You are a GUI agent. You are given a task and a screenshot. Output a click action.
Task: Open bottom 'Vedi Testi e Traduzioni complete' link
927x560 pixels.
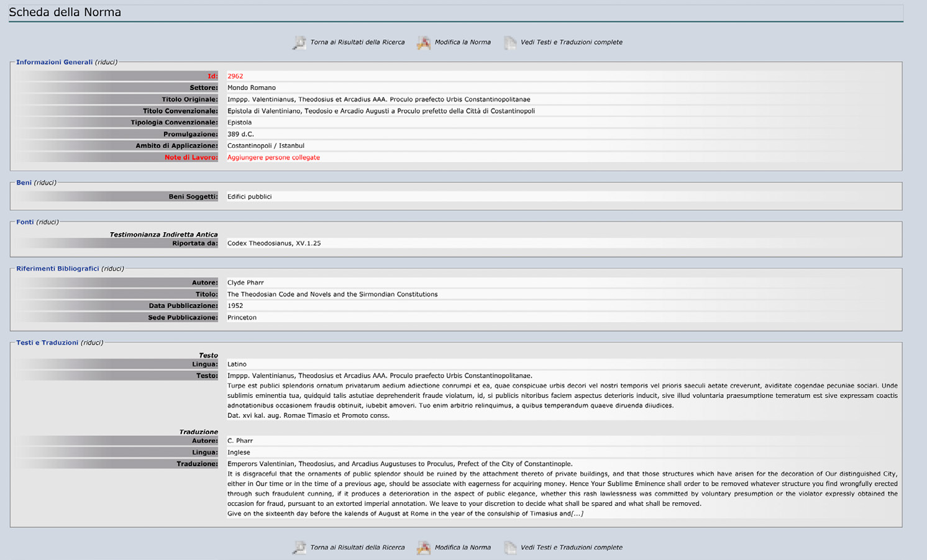coord(572,548)
